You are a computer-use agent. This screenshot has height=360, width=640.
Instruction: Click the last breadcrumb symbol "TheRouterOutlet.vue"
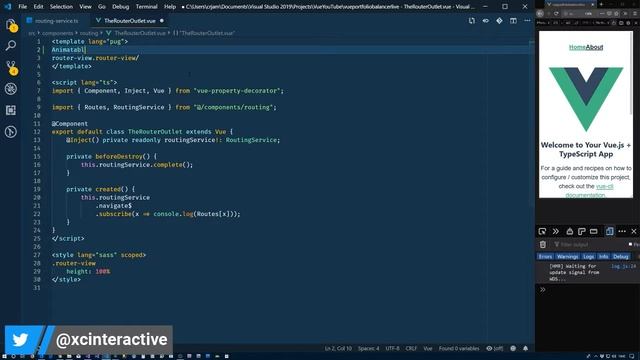click(x=204, y=33)
